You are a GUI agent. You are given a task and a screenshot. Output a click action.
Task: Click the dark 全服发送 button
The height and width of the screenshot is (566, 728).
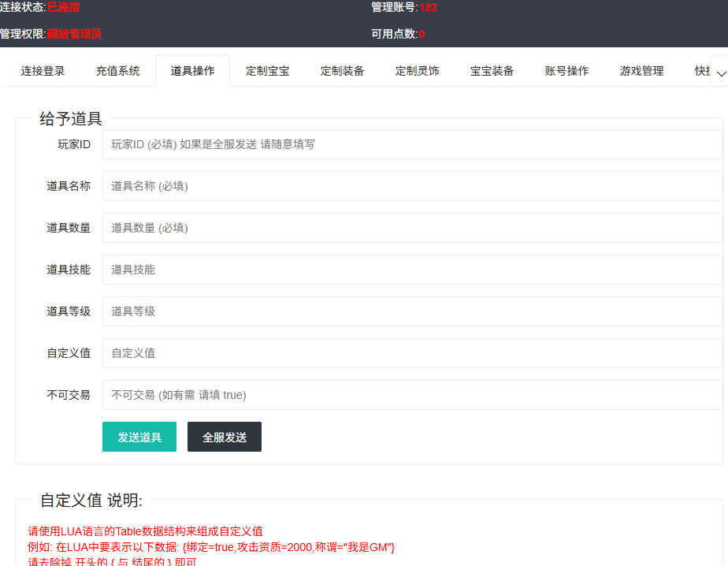[225, 437]
